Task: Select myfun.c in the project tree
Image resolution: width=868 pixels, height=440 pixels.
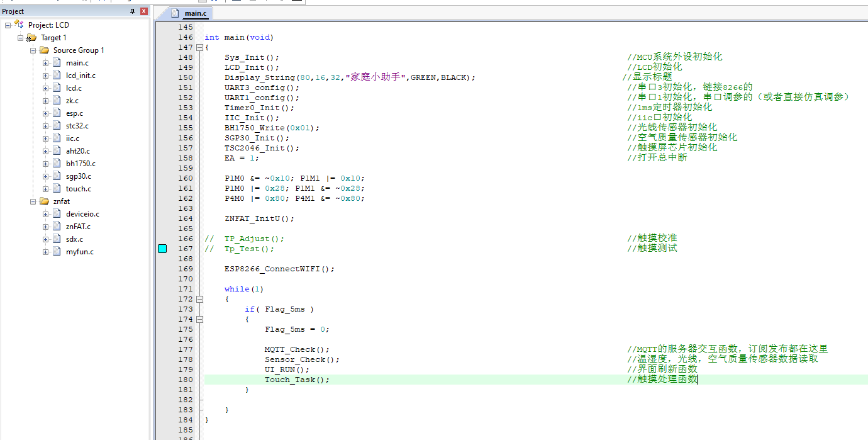Action: [x=80, y=251]
